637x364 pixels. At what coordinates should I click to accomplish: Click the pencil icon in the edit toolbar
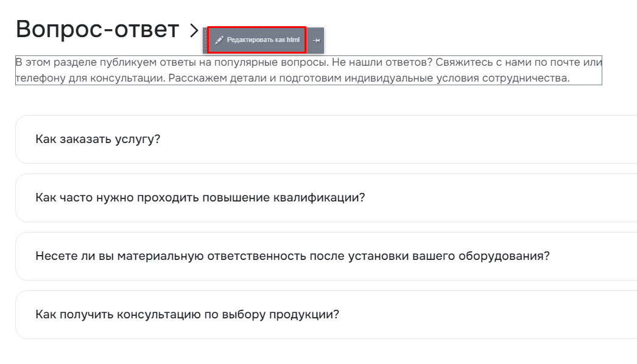pos(219,40)
